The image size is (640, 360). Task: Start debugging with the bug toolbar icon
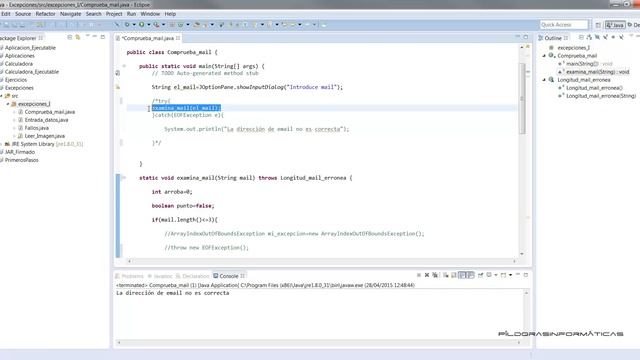pos(127,24)
